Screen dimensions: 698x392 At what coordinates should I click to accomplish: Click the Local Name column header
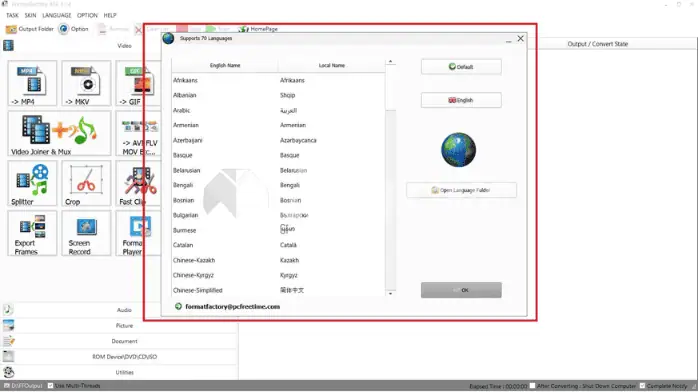[x=332, y=65]
